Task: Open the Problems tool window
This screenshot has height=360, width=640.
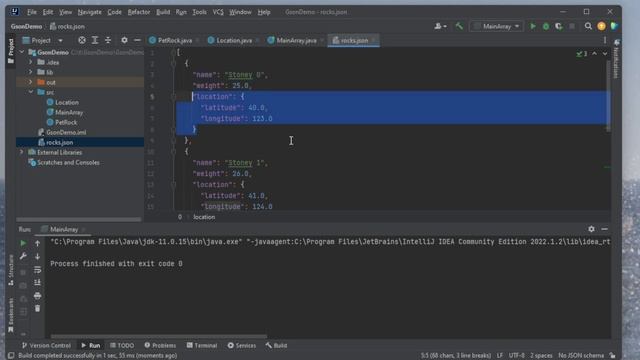Action: click(x=160, y=345)
